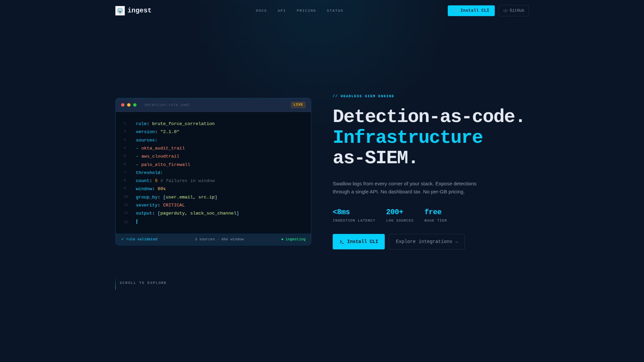Screen dimensions: 644x362
Task: Click the red window dot in code panel
Action: point(123,105)
